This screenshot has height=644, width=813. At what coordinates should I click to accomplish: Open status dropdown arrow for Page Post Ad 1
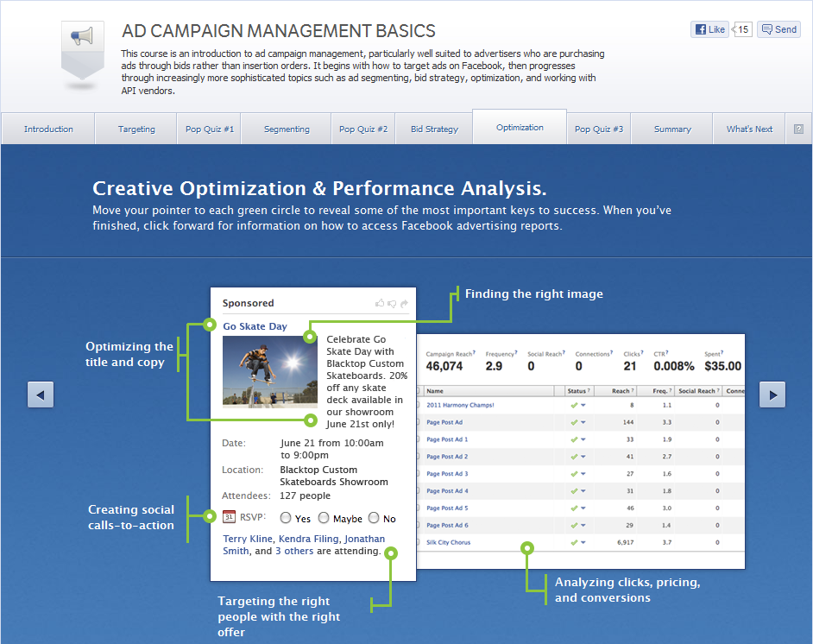(583, 439)
